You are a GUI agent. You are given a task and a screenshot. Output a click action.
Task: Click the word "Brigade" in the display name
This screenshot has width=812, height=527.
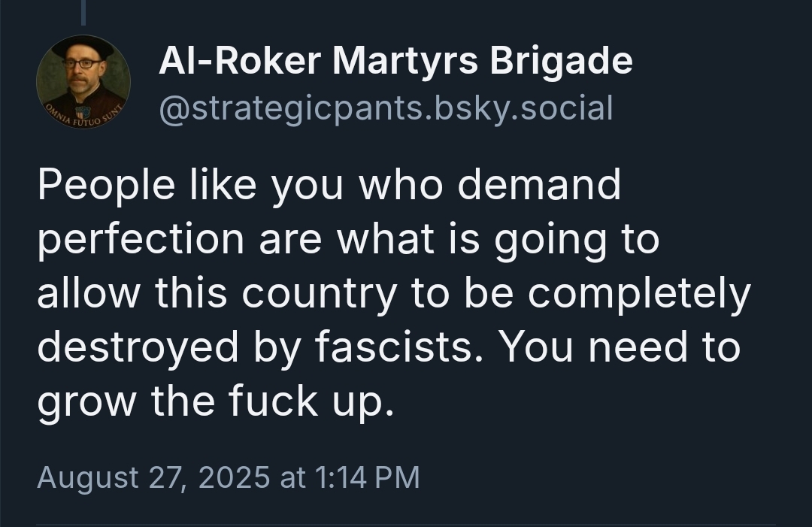coord(561,62)
